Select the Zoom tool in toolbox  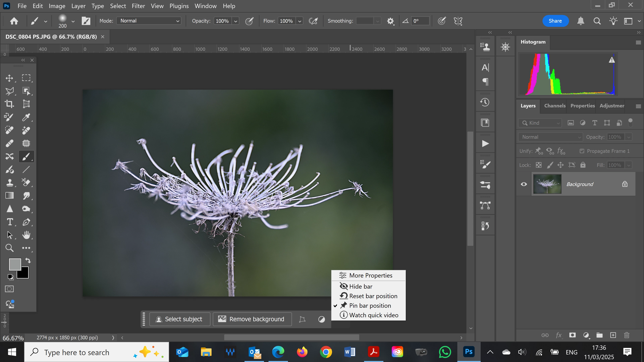click(10, 248)
